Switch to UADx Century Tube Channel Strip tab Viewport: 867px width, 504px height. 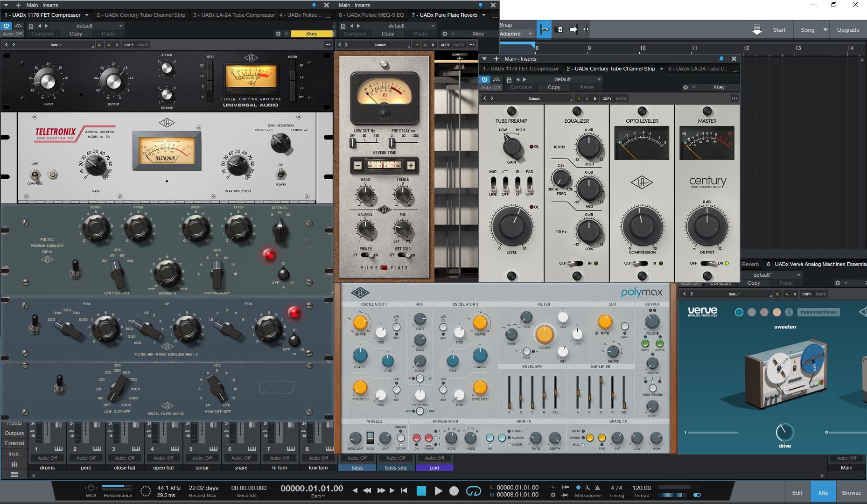(141, 15)
